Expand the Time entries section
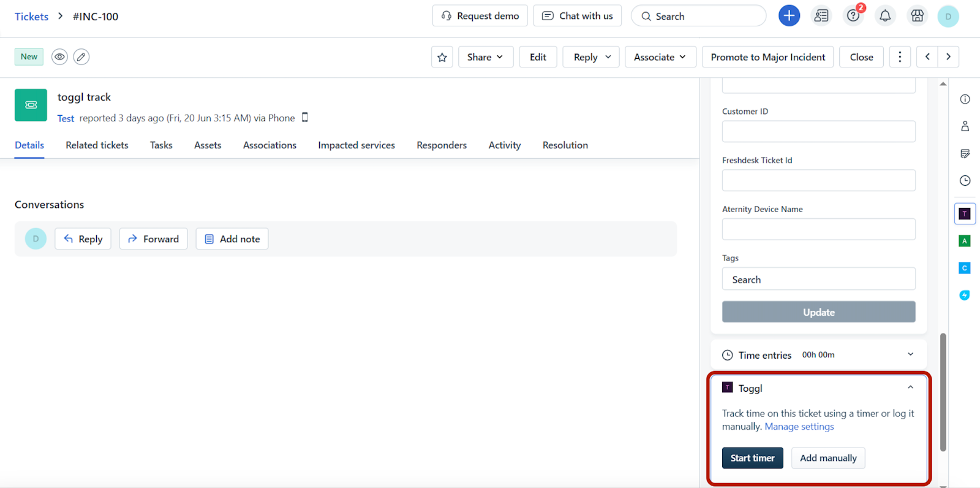This screenshot has width=980, height=488. tap(910, 354)
